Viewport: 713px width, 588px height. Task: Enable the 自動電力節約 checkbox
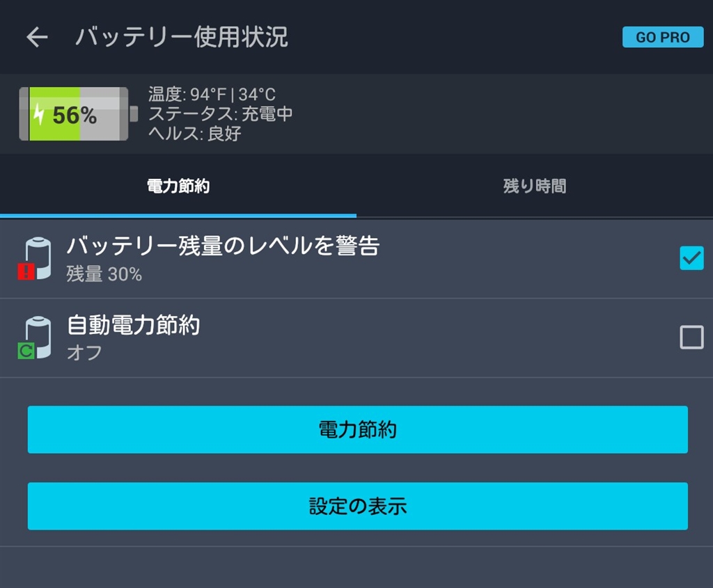(x=691, y=337)
